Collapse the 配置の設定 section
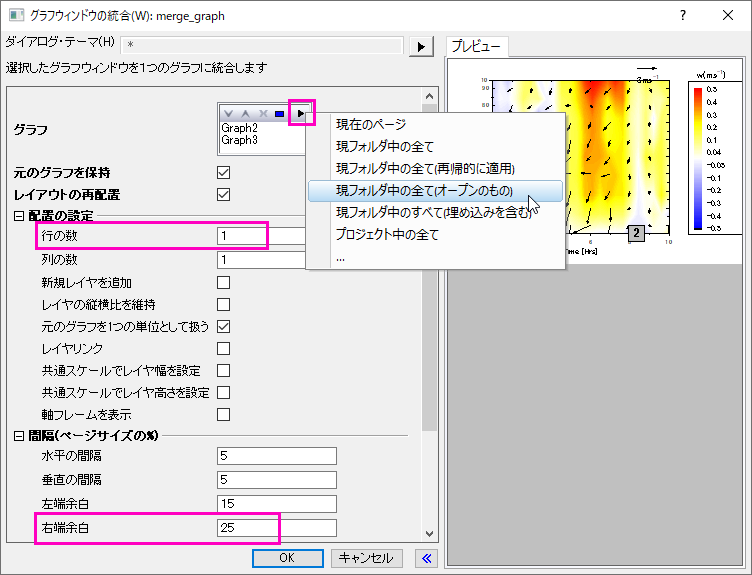The height and width of the screenshot is (575, 752). click(x=19, y=216)
